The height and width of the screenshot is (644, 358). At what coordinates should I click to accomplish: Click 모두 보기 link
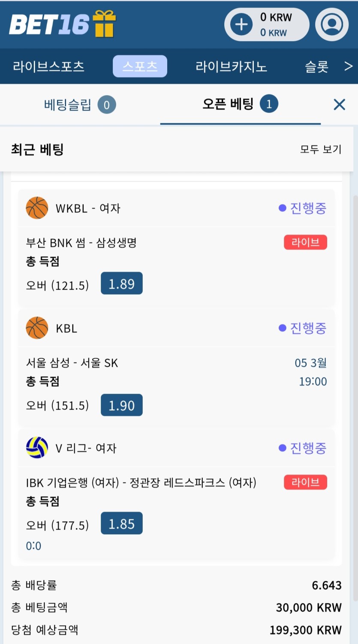[321, 149]
